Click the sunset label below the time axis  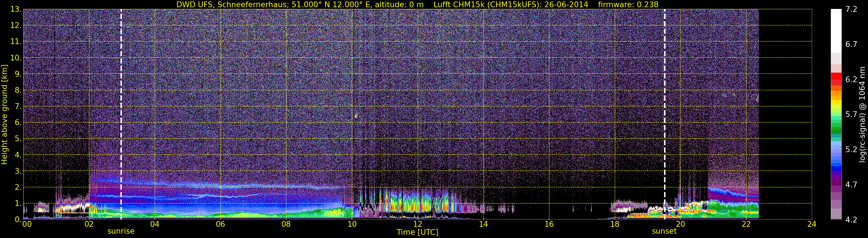click(664, 231)
